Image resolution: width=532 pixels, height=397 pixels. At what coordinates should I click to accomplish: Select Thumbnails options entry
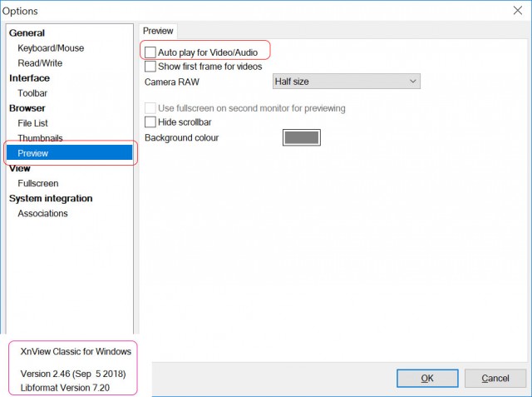coord(40,138)
